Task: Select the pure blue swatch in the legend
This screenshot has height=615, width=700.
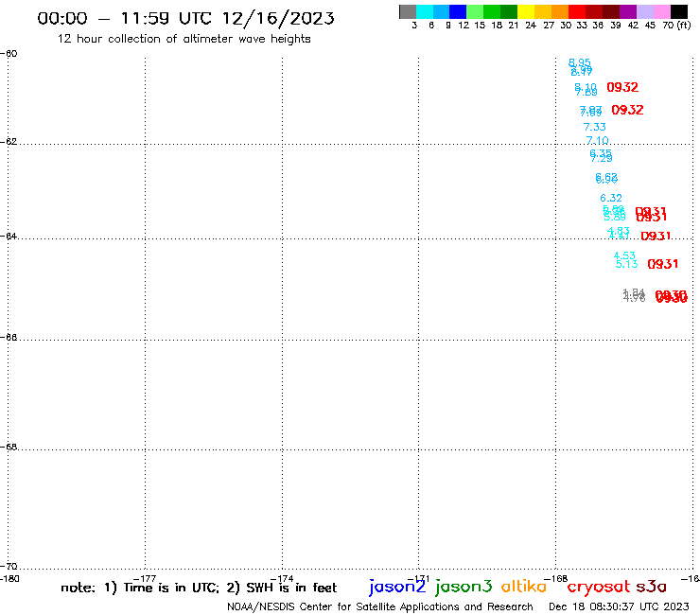Action: 458,11
